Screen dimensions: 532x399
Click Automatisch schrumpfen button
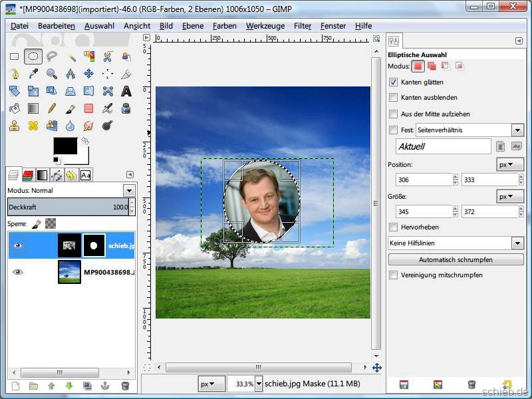[x=456, y=259]
